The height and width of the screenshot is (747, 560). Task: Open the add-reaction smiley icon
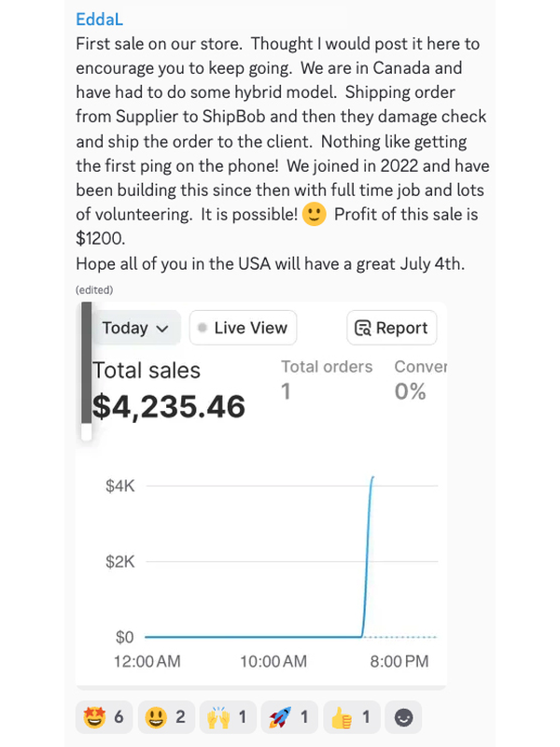(401, 717)
